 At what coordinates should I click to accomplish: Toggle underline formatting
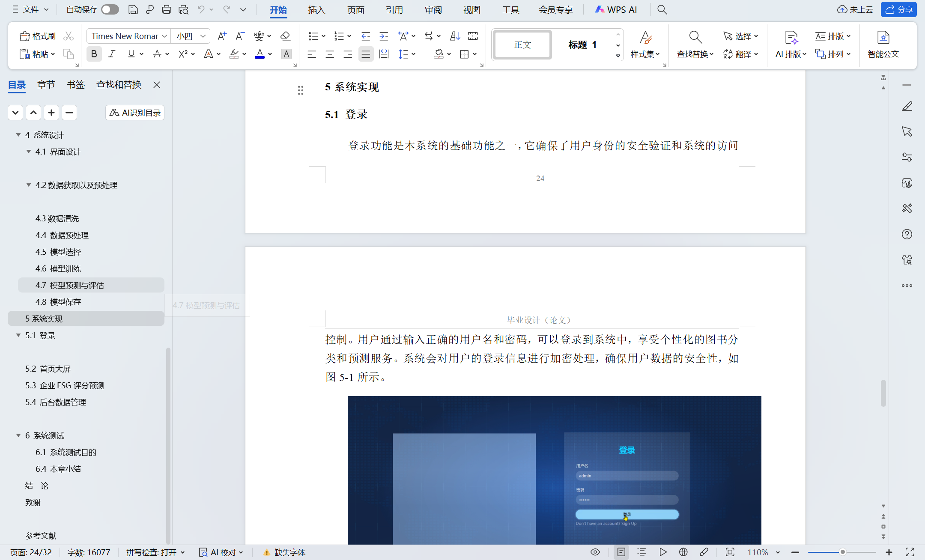point(131,54)
